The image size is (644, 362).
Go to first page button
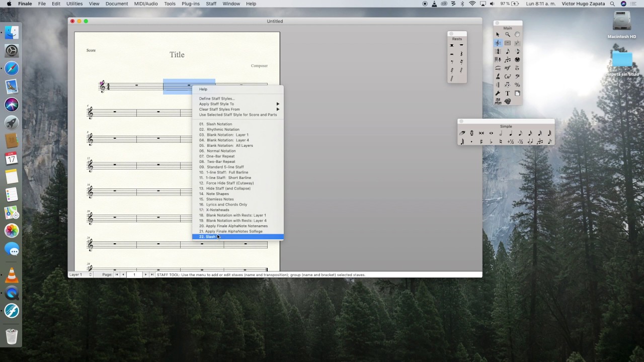point(117,275)
